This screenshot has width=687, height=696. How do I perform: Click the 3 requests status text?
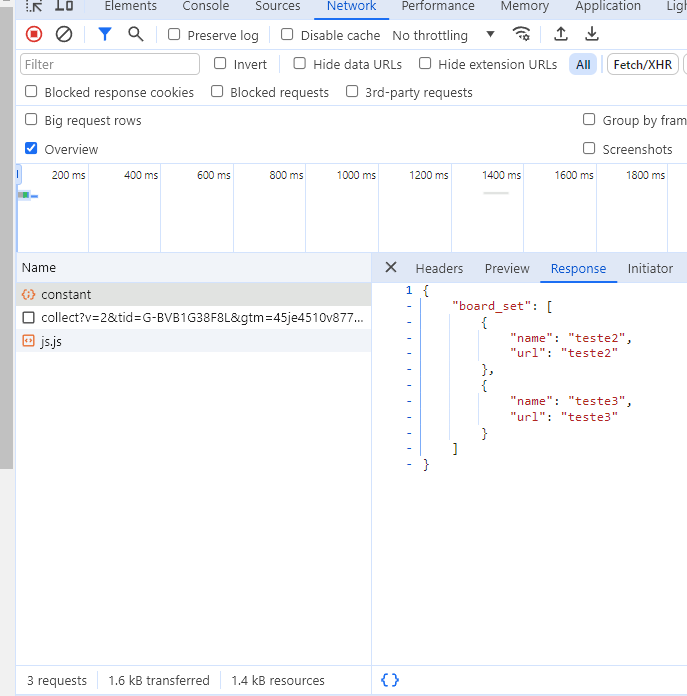(x=57, y=680)
